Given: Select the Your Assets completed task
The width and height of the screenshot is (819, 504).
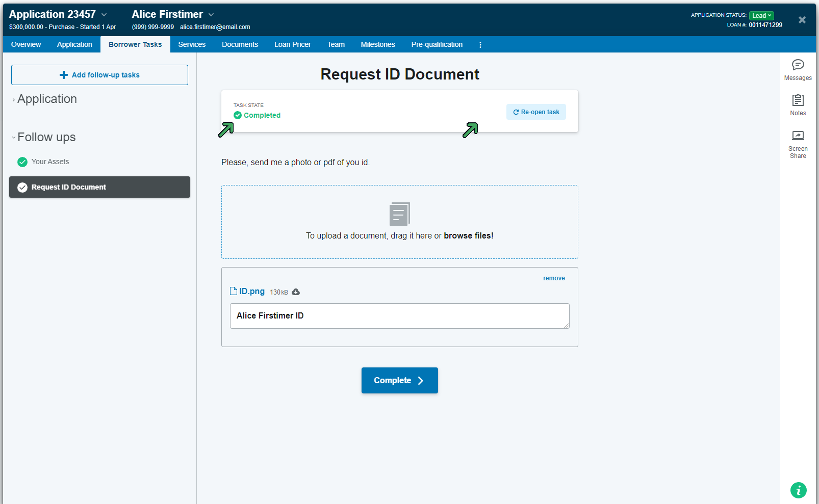Looking at the screenshot, I should click(x=50, y=162).
